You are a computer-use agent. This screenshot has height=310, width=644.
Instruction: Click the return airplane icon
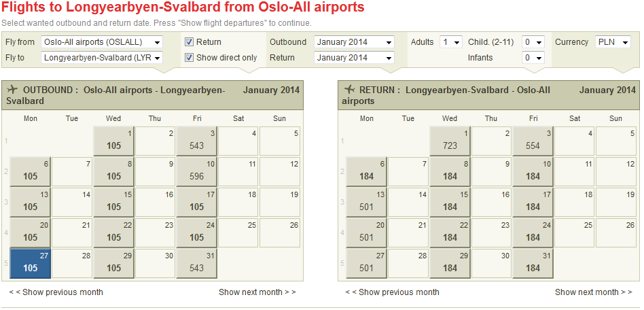(x=350, y=90)
